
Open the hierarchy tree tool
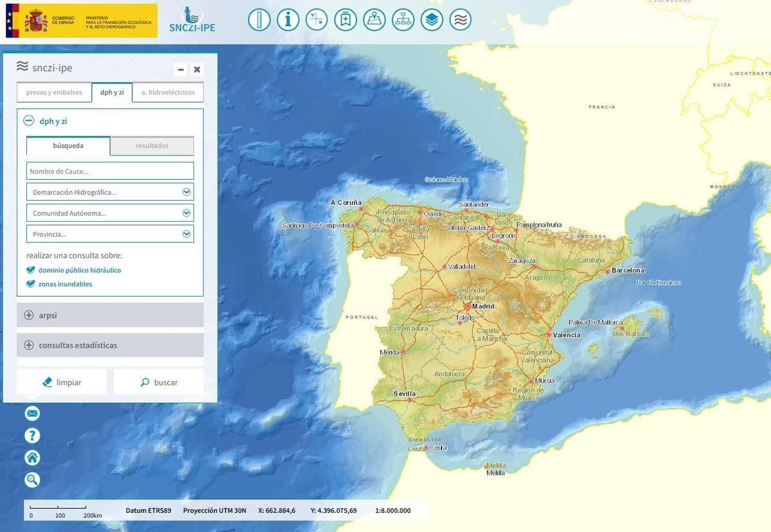coord(403,19)
